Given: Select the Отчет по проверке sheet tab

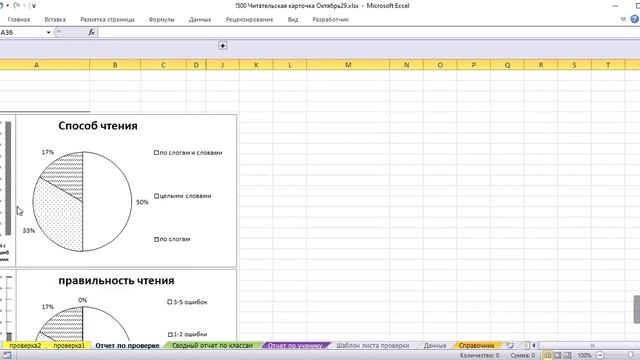Looking at the screenshot, I should (x=127, y=346).
